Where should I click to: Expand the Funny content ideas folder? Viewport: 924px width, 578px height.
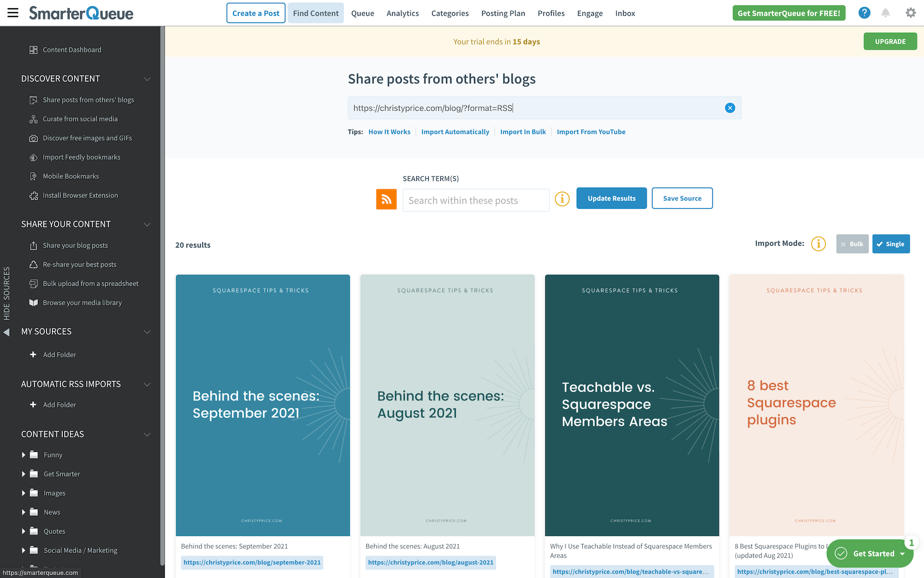(x=24, y=455)
